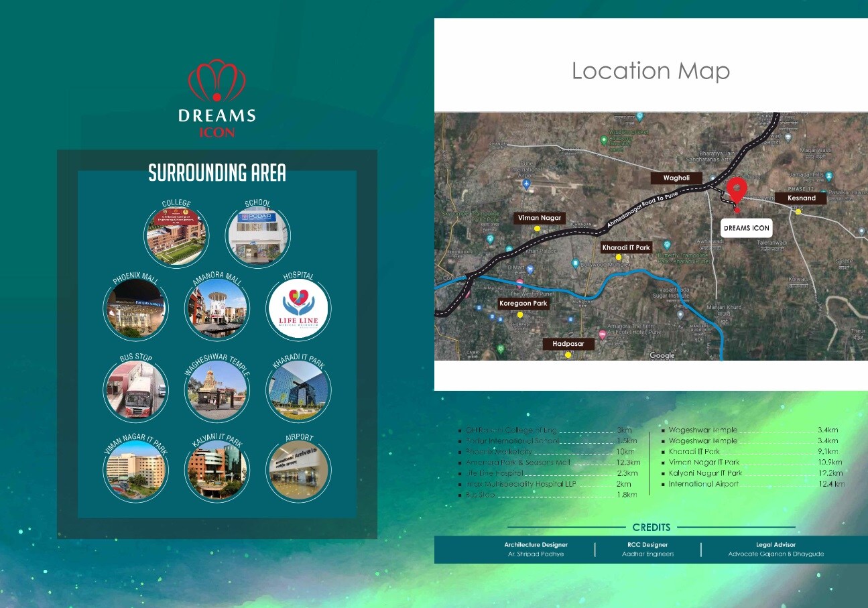Click the Dreams Icon logo emblem
868x608 pixels.
[216, 82]
